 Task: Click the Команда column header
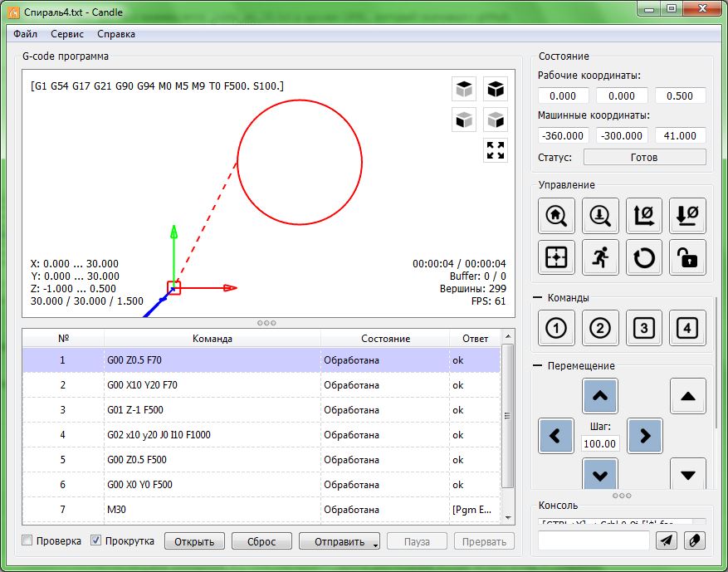click(x=213, y=339)
